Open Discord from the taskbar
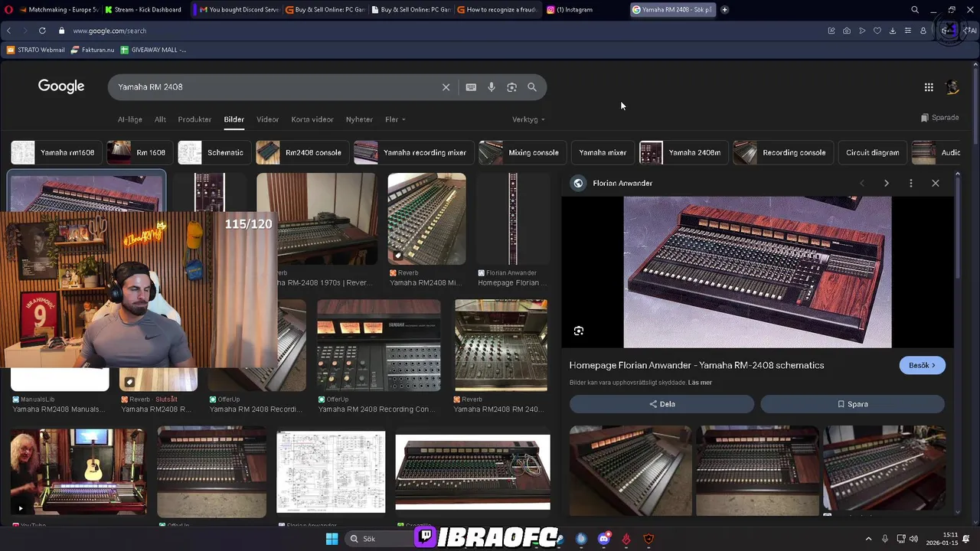The height and width of the screenshot is (551, 980). [x=604, y=539]
